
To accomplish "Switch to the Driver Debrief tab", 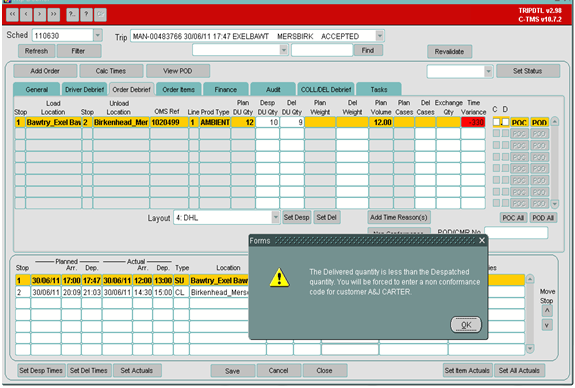I will point(84,89).
